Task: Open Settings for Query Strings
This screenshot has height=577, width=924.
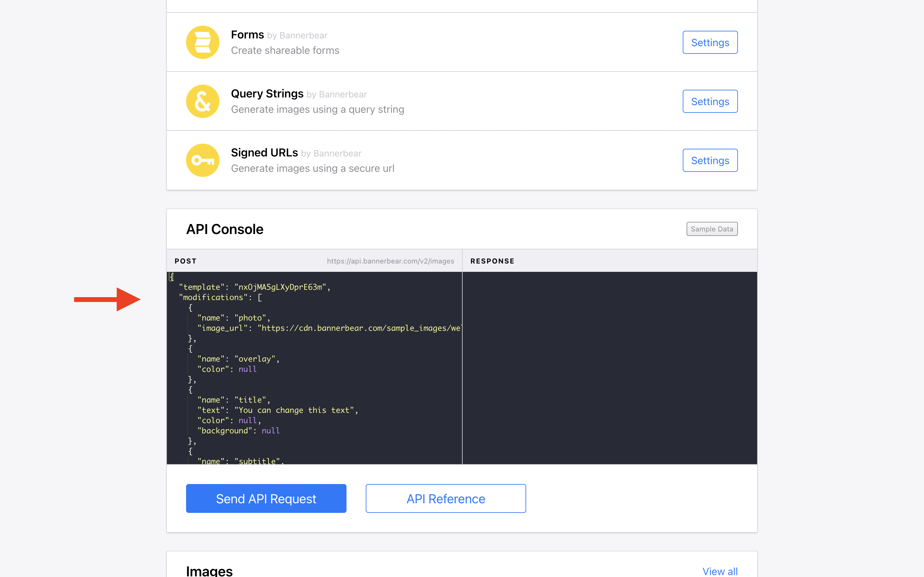Action: coord(710,102)
